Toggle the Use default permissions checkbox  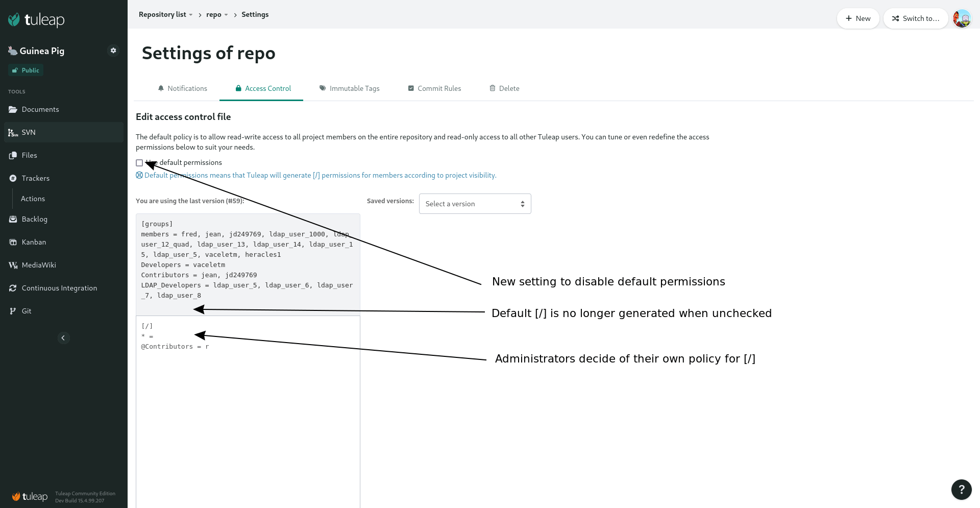pyautogui.click(x=139, y=163)
